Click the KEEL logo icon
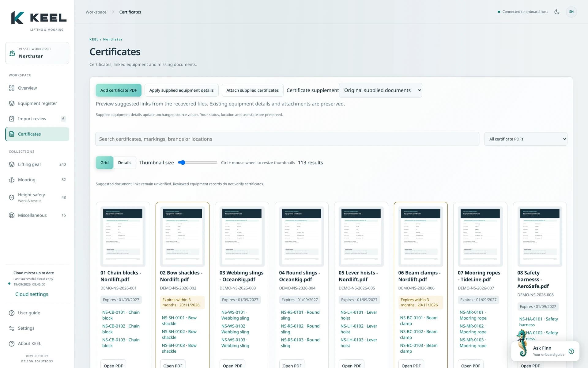This screenshot has width=588, height=368. 17,18
